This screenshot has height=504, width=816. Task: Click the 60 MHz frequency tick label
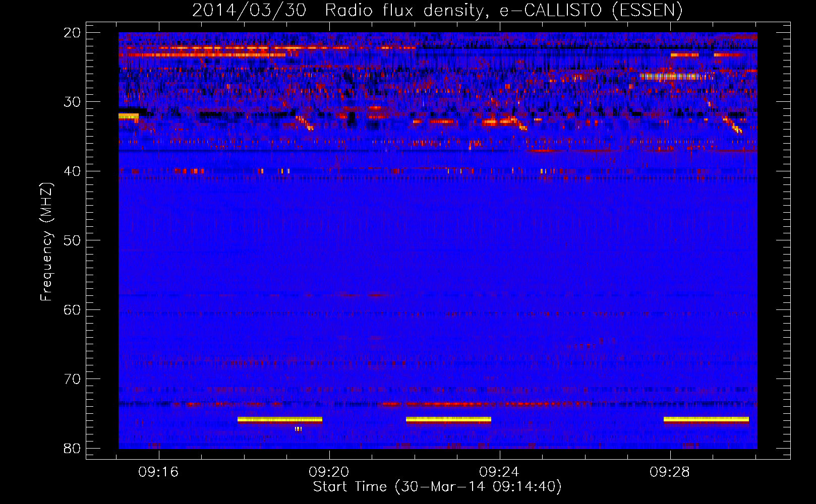[x=72, y=310]
